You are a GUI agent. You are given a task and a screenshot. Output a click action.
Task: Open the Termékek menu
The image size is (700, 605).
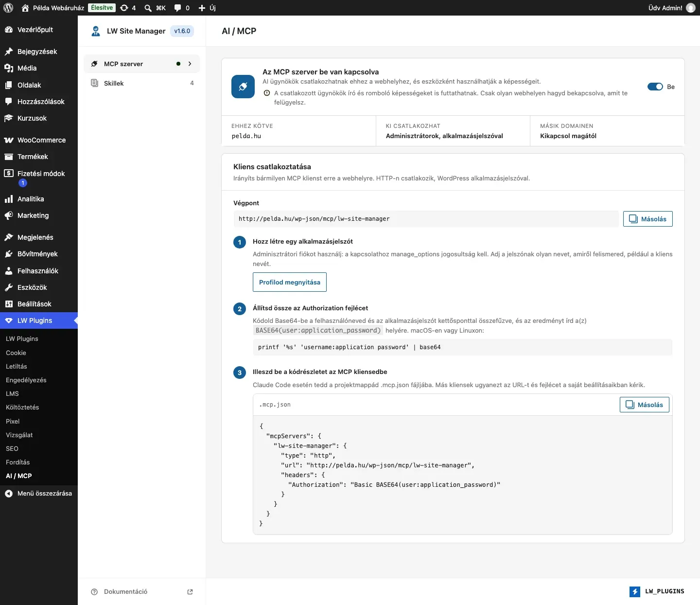(39, 157)
